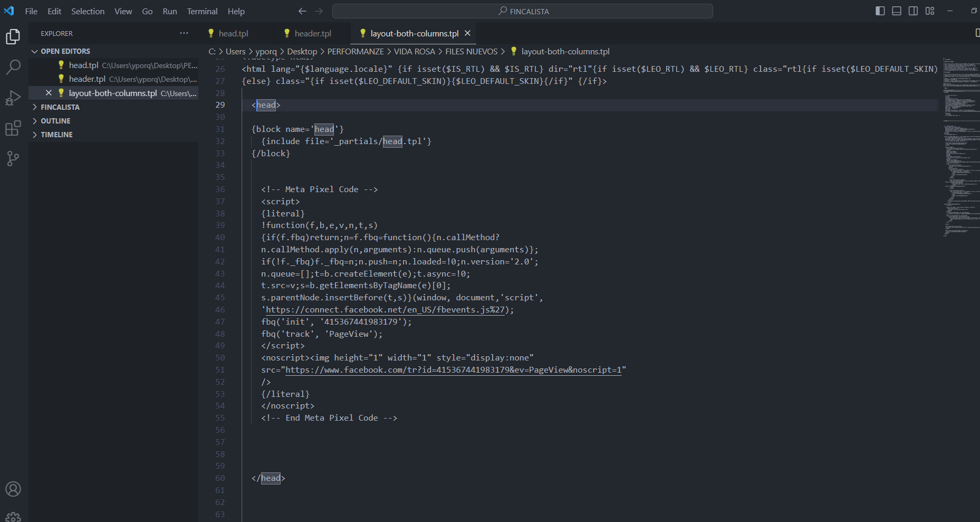Go back with the left arrow
This screenshot has height=522, width=980.
click(302, 11)
